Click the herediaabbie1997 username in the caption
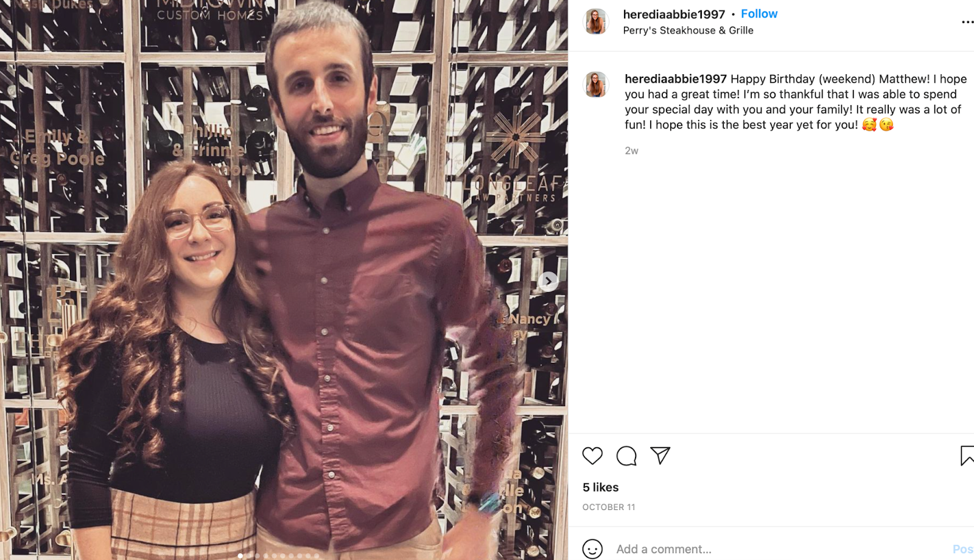This screenshot has height=560, width=974. click(676, 79)
